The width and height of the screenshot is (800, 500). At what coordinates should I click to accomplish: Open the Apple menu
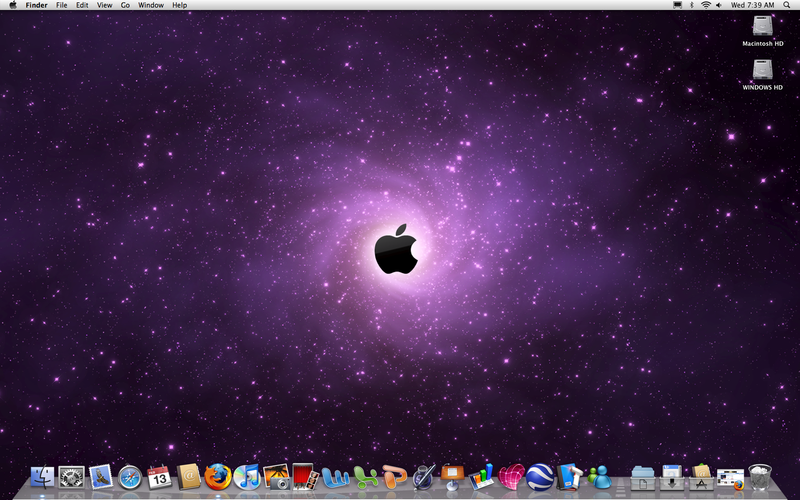(x=13, y=5)
